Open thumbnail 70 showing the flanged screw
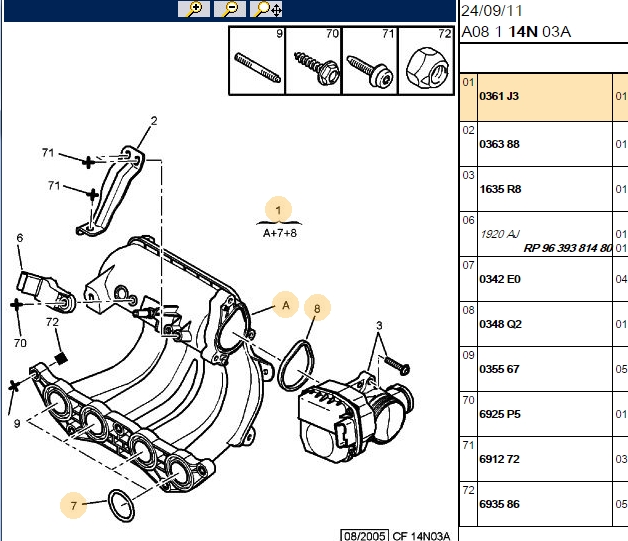 click(x=313, y=60)
